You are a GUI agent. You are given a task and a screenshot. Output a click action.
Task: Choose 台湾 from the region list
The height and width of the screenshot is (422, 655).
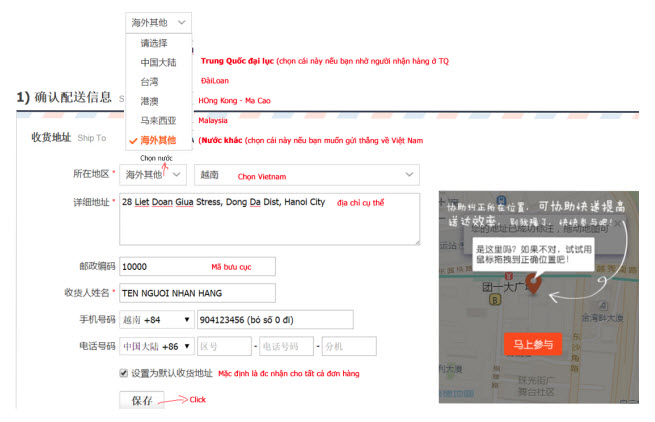[150, 82]
